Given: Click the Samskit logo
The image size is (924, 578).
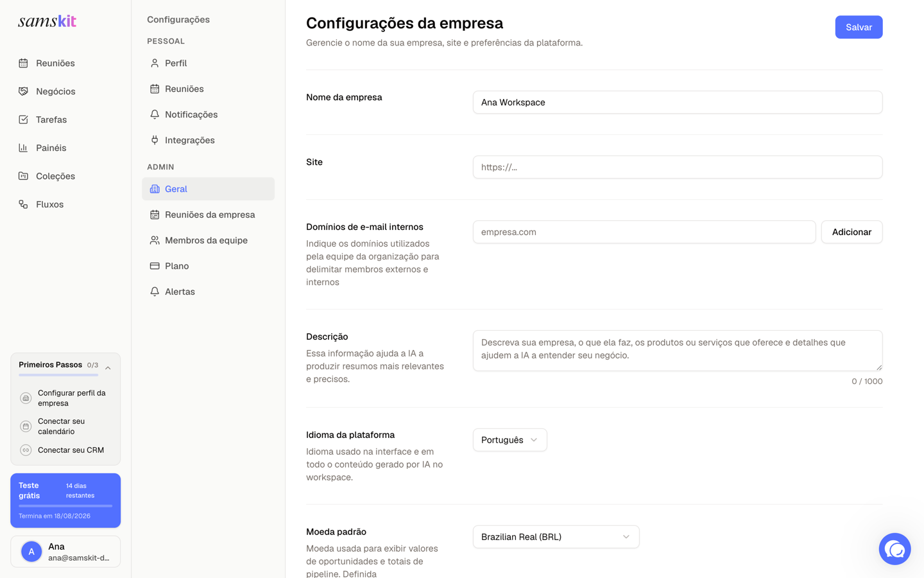Looking at the screenshot, I should click(x=47, y=21).
